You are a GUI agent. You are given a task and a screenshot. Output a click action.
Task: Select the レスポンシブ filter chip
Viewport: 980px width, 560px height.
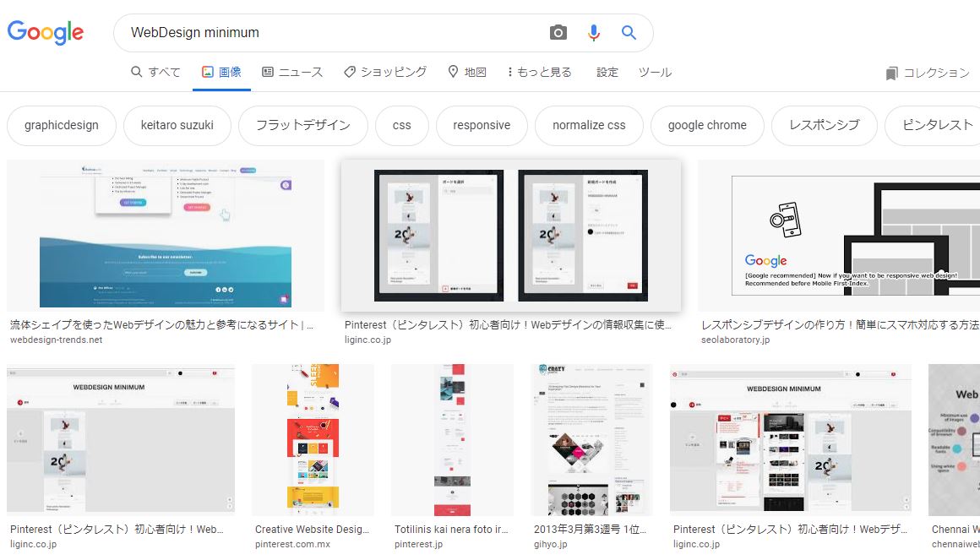[x=825, y=125]
